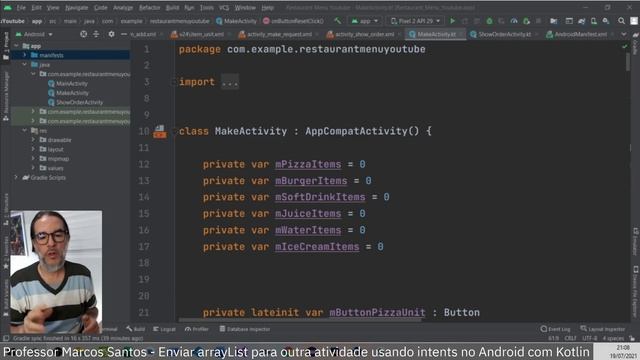Switch to ShowOrderActivity.kt tab
640x360 pixels.
pyautogui.click(x=504, y=34)
